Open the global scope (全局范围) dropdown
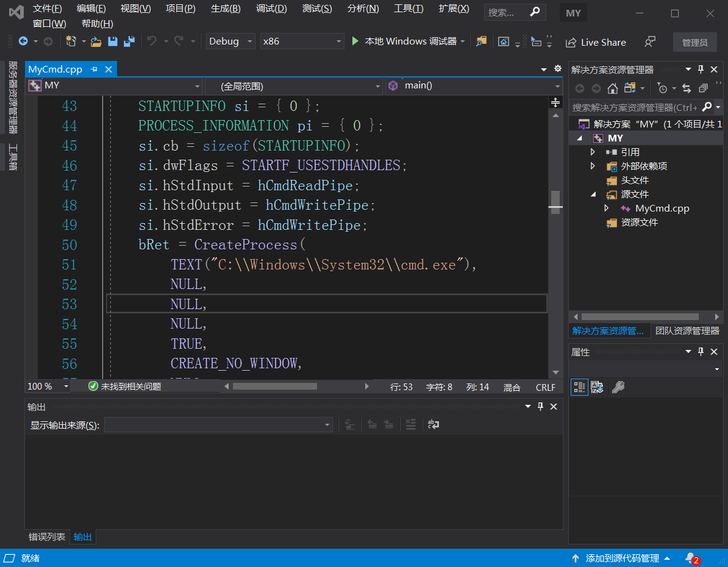Viewport: 728px width, 567px height. pyautogui.click(x=293, y=86)
